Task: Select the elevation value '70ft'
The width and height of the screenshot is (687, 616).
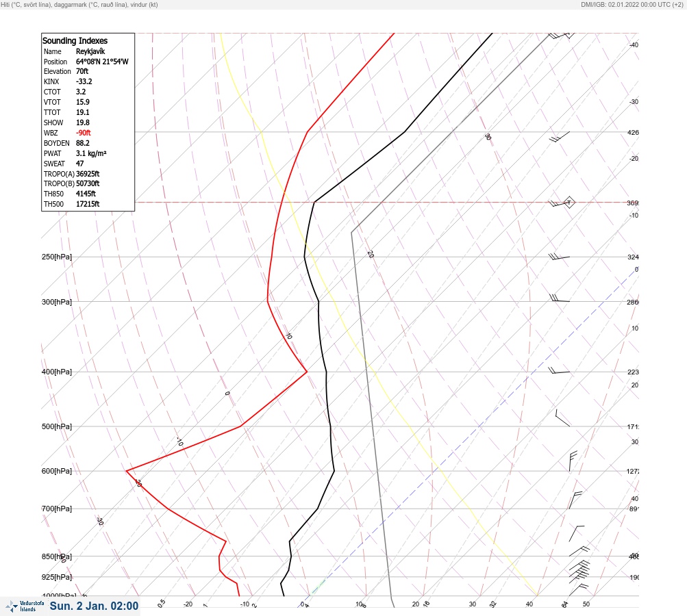Action: tap(82, 71)
